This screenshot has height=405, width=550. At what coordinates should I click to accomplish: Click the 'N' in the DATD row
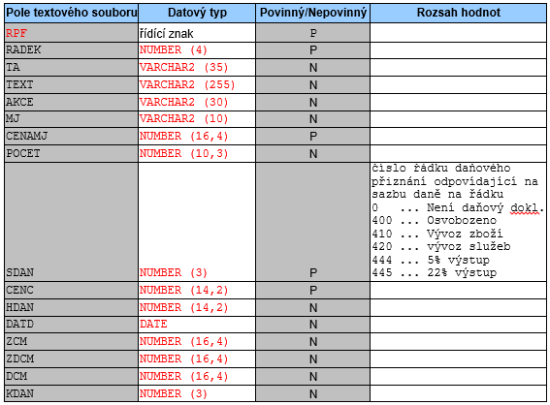[x=313, y=325]
